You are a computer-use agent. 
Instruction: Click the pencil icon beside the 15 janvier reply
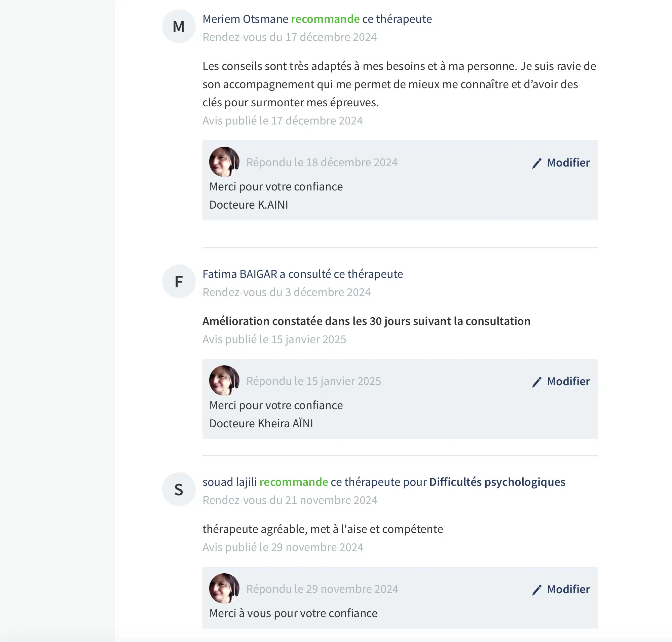[x=536, y=382]
